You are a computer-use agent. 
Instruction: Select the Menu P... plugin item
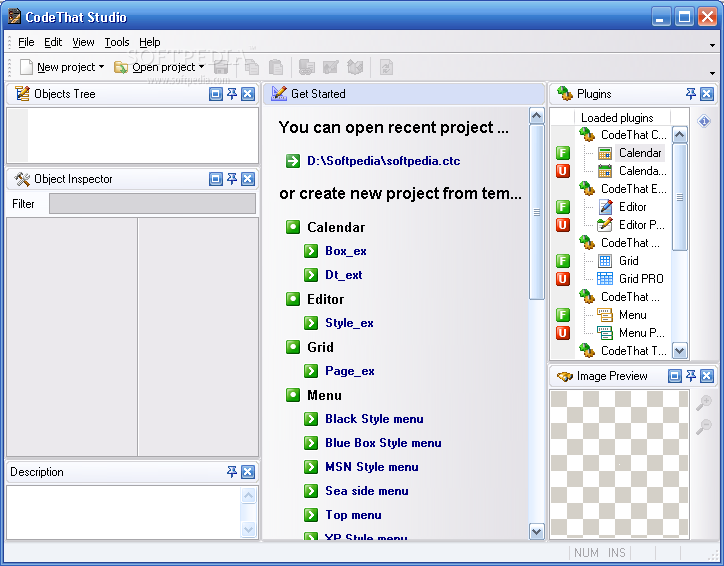pos(641,333)
